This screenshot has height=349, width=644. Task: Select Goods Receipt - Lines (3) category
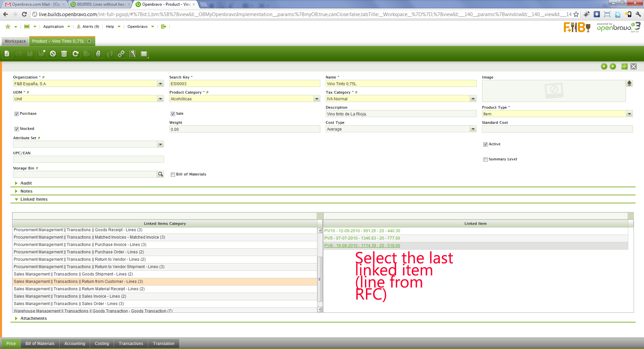click(165, 230)
